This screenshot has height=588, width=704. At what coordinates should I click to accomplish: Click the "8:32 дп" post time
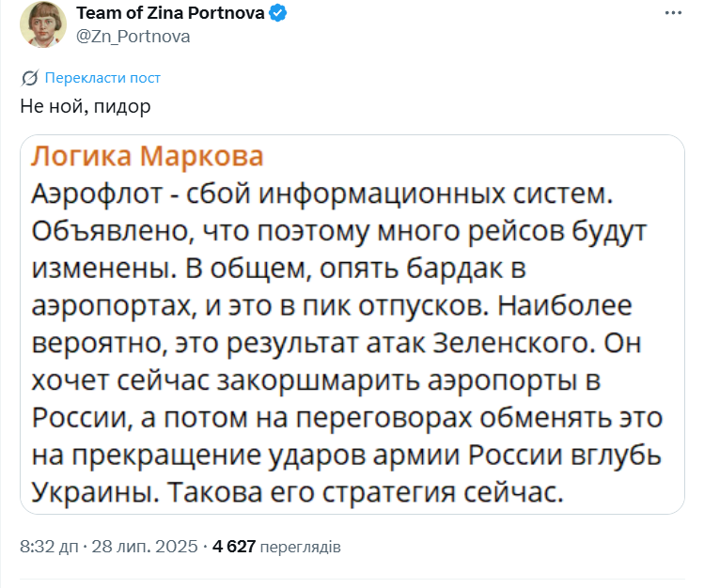click(x=52, y=546)
